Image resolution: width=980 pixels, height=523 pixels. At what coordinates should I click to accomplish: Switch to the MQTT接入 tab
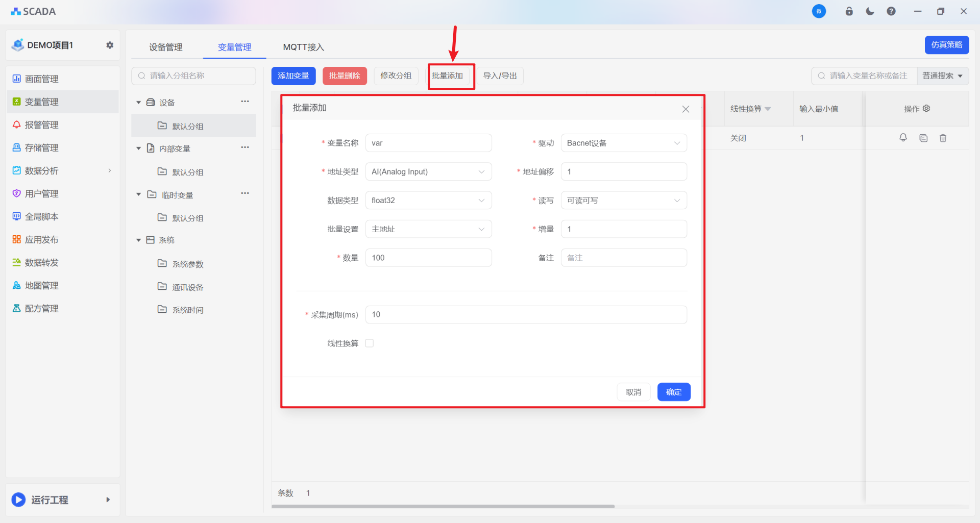pos(303,47)
